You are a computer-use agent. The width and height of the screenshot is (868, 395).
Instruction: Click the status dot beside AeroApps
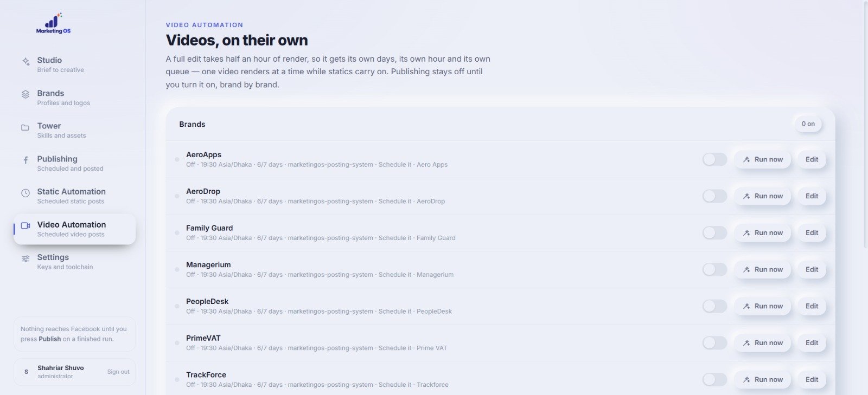point(177,159)
